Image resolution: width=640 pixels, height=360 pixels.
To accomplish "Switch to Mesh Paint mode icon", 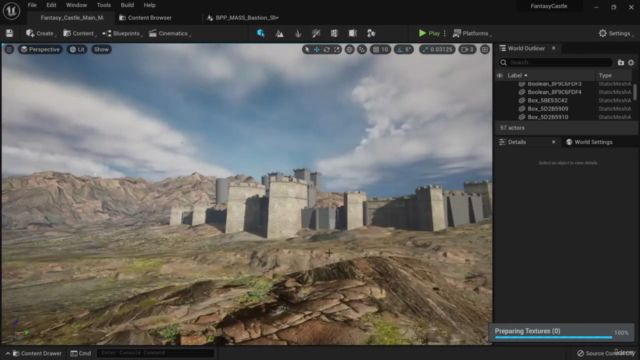I will click(316, 33).
